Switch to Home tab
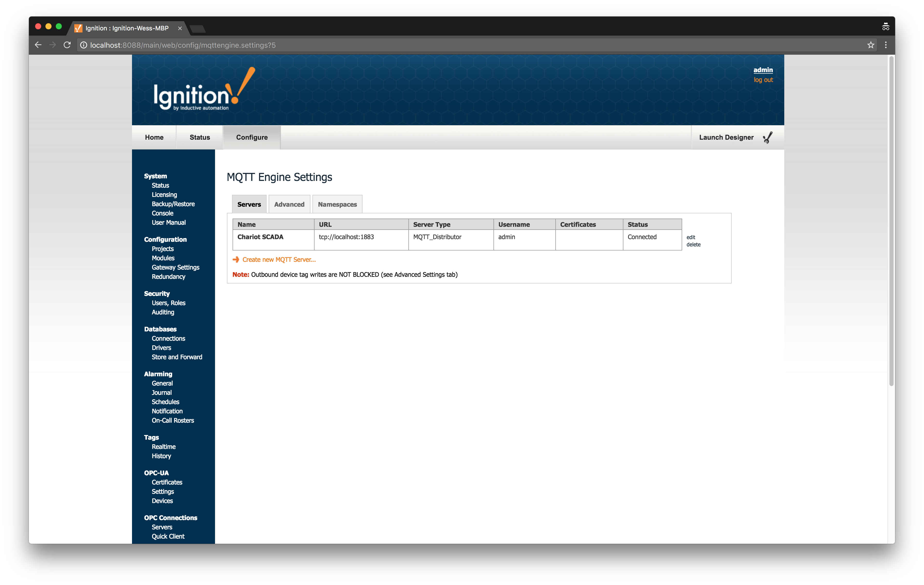 pyautogui.click(x=154, y=137)
